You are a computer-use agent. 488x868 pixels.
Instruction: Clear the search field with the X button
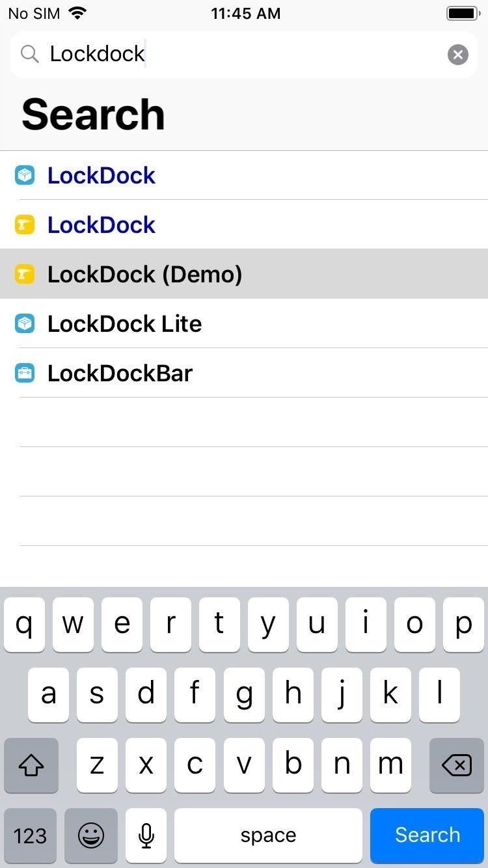click(457, 55)
